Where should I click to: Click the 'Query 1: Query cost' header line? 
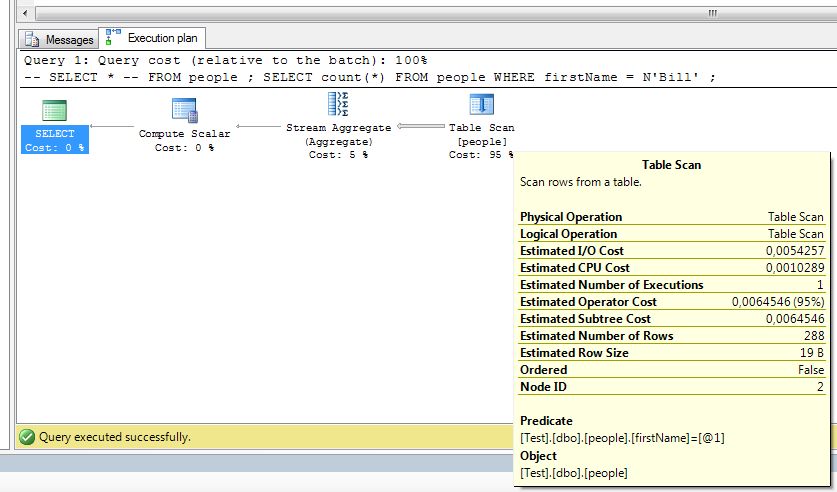[x=225, y=60]
